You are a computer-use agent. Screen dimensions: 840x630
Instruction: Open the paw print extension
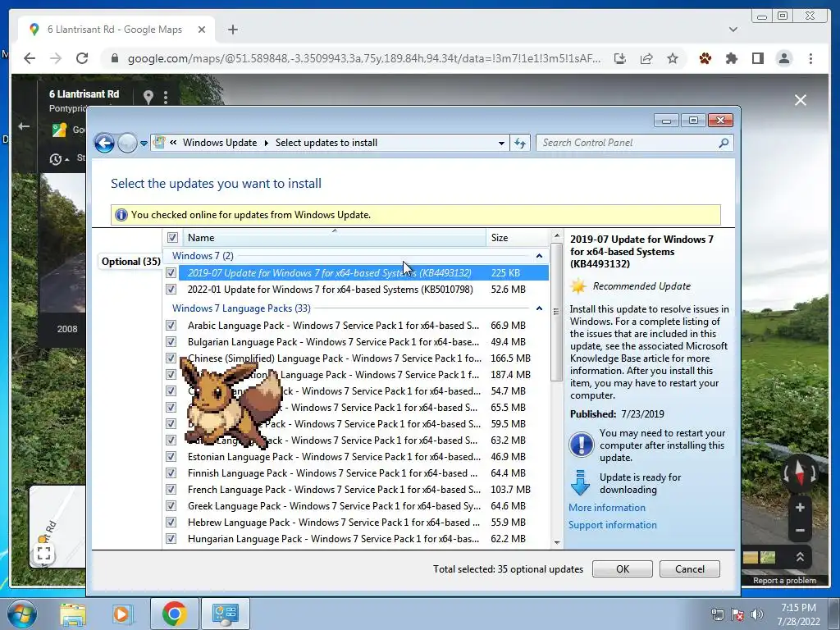705,58
